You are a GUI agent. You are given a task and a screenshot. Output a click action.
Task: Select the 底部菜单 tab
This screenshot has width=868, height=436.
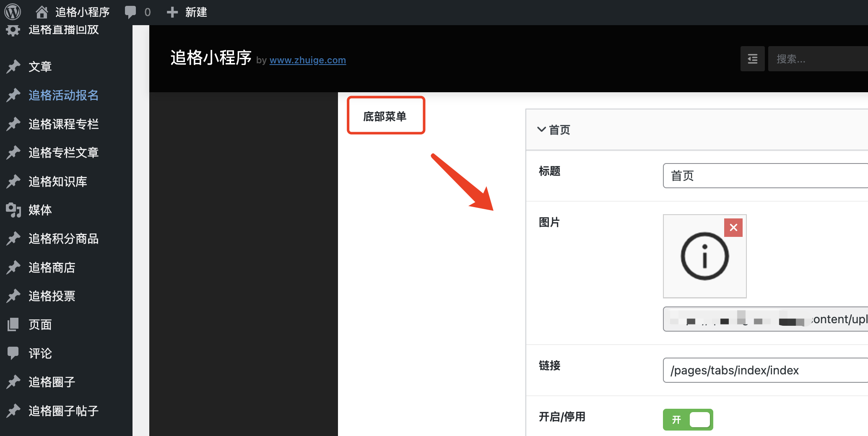click(386, 116)
